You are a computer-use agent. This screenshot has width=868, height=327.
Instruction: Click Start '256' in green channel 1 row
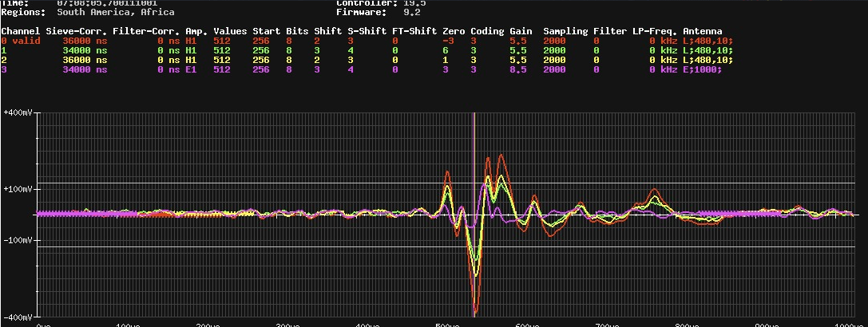point(261,50)
